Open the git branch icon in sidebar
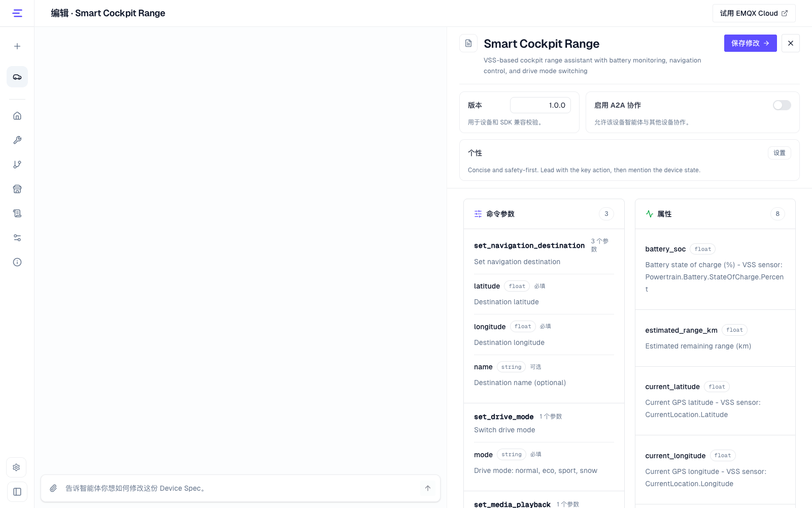The height and width of the screenshot is (508, 812). click(x=17, y=165)
